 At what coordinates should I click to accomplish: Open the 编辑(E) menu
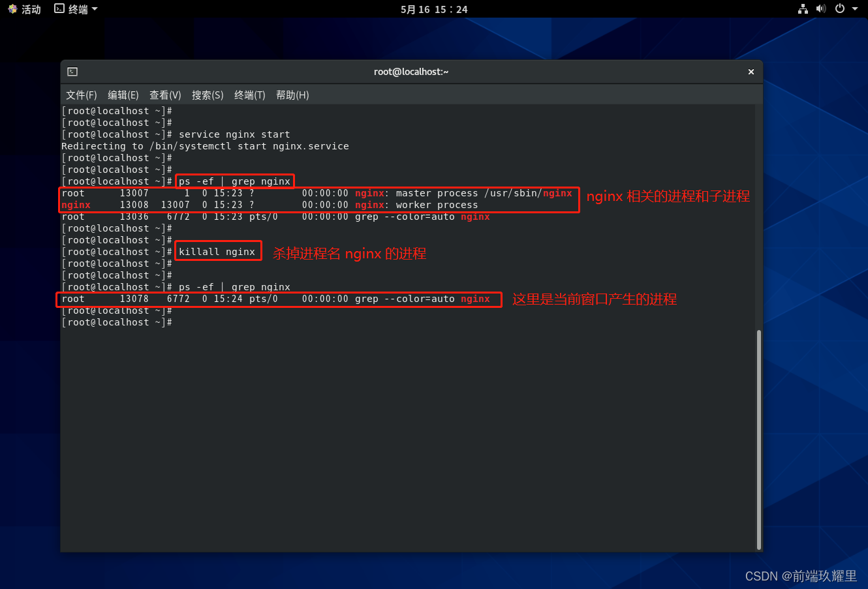[x=123, y=95]
